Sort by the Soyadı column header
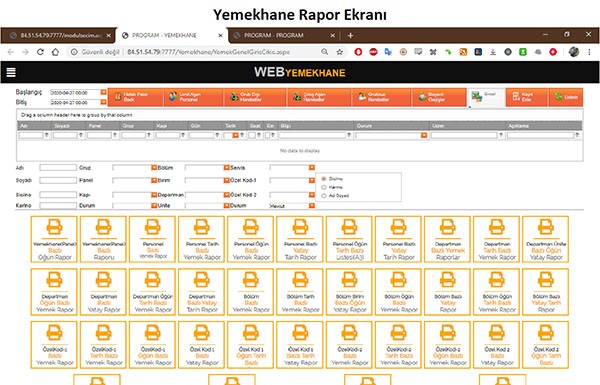The width and height of the screenshot is (600, 385). pyautogui.click(x=68, y=126)
